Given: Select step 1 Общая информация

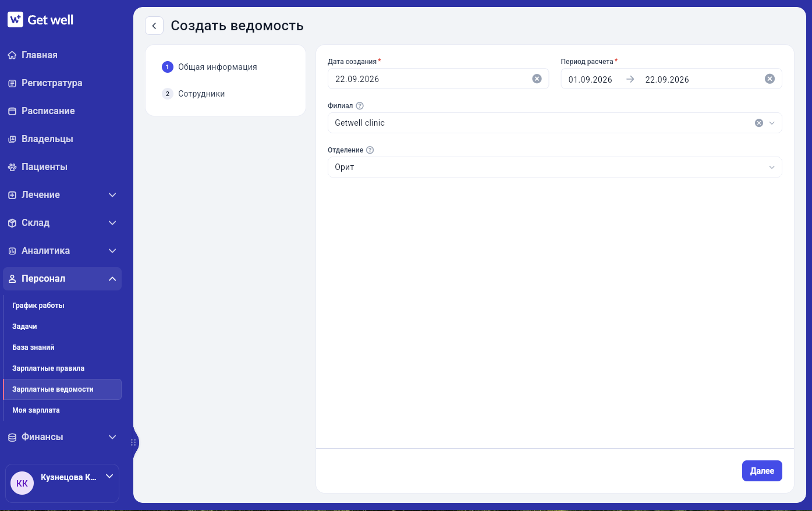Looking at the screenshot, I should pos(210,67).
